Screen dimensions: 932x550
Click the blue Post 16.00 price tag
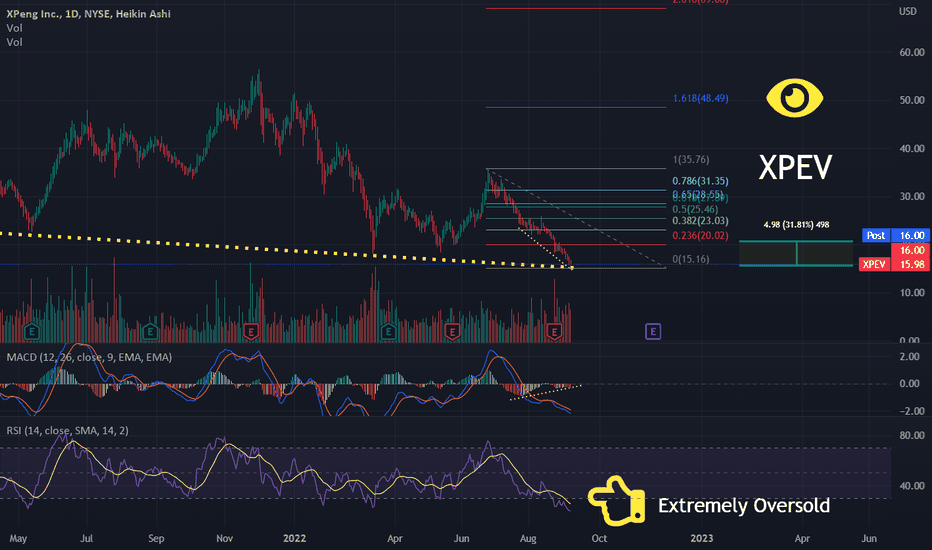pos(896,235)
